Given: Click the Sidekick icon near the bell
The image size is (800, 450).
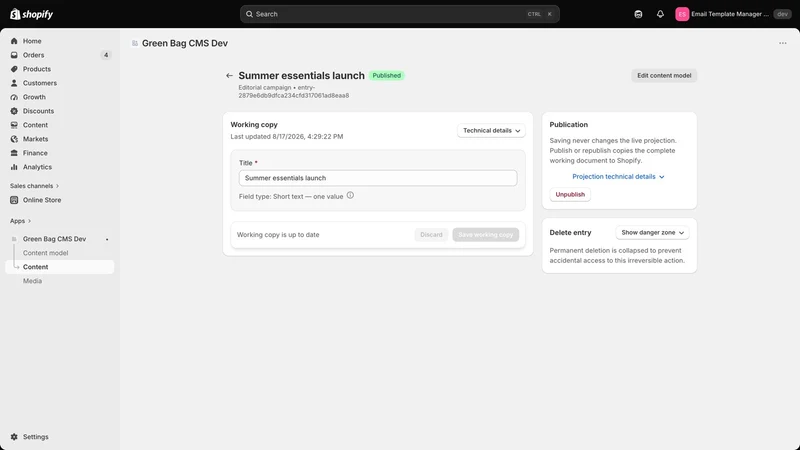Looking at the screenshot, I should (638, 14).
